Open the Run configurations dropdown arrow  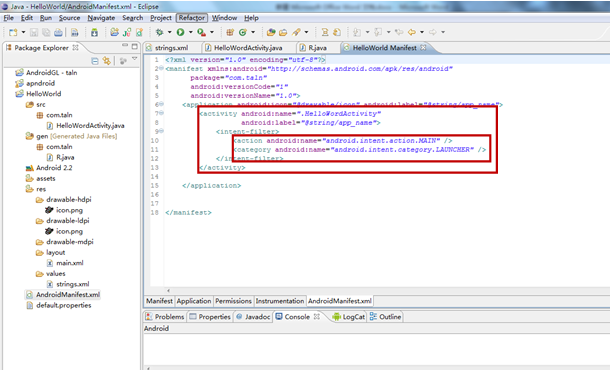coord(191,32)
